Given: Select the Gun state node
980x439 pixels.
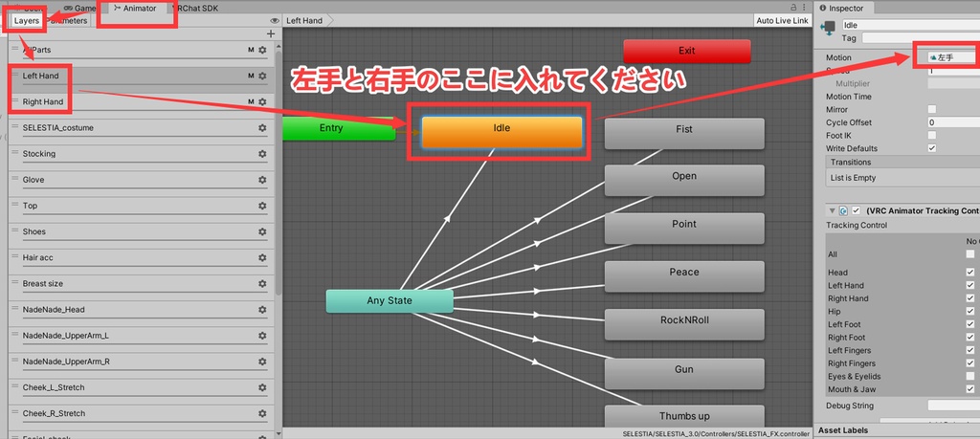Looking at the screenshot, I should [x=683, y=373].
